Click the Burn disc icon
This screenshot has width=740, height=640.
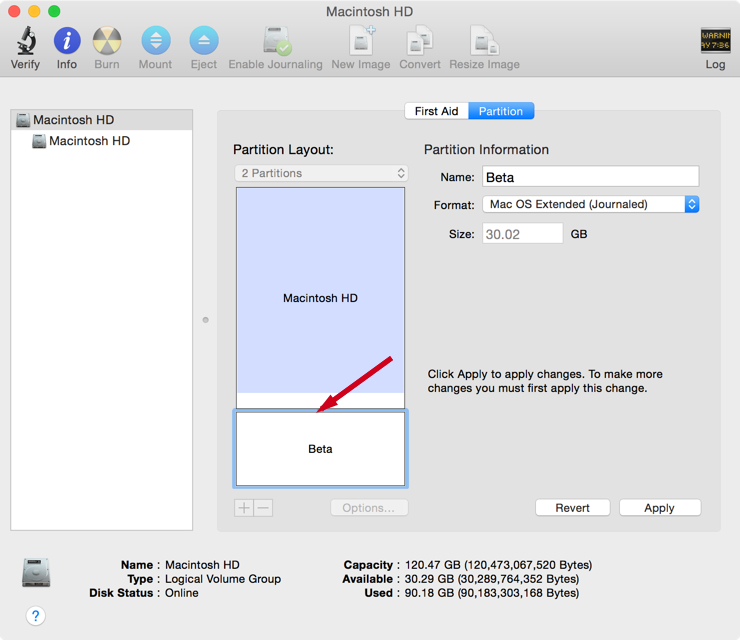[107, 41]
